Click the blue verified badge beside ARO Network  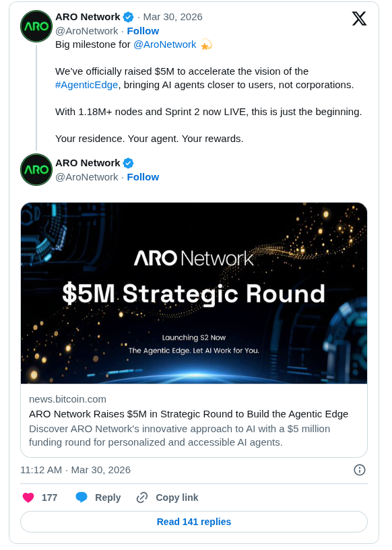(x=128, y=17)
